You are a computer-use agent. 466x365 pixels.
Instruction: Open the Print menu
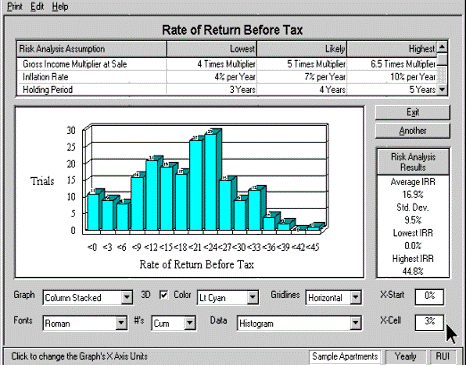coord(15,6)
